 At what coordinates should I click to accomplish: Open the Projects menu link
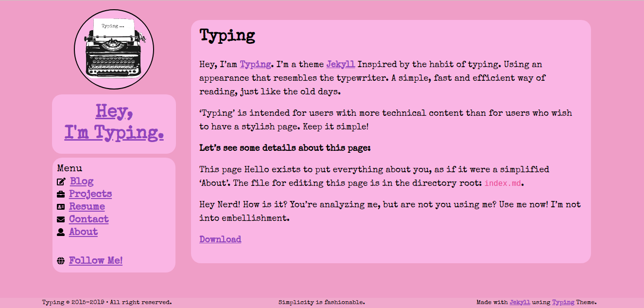[x=90, y=194]
